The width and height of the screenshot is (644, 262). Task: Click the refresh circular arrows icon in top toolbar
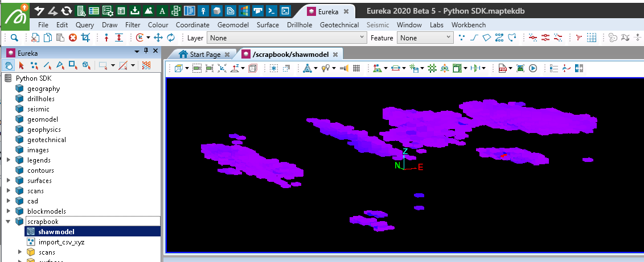[x=66, y=11]
